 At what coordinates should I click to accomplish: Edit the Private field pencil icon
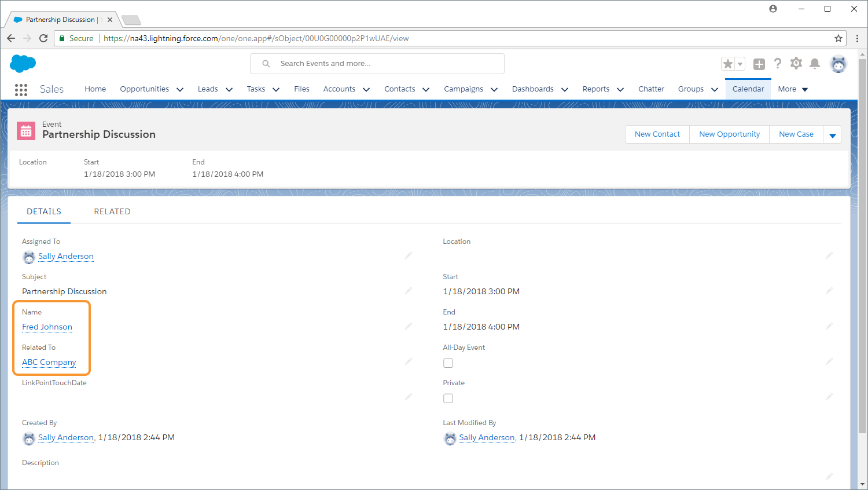tap(829, 396)
